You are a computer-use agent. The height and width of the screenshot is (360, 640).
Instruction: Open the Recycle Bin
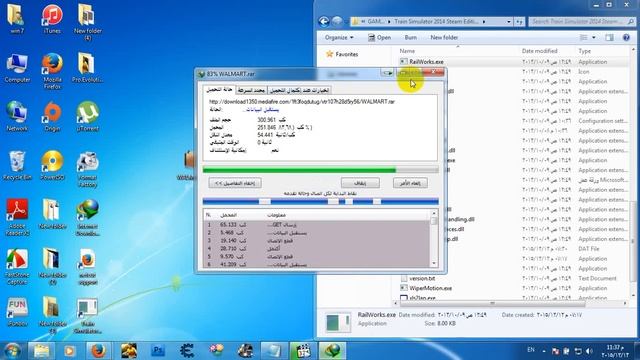point(17,165)
